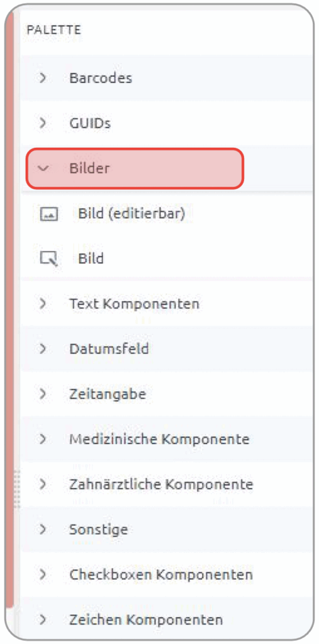Image resolution: width=319 pixels, height=644 pixels.
Task: Select the Bild (editierbar) item
Action: pos(132,214)
